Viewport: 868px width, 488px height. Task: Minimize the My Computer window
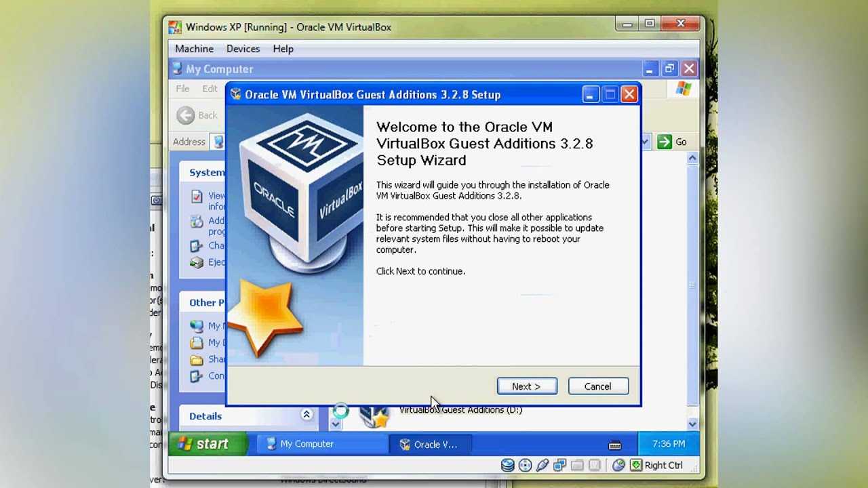(x=650, y=68)
